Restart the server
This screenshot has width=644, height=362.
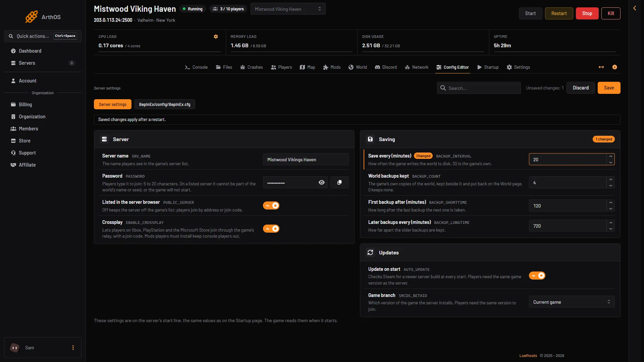(559, 13)
